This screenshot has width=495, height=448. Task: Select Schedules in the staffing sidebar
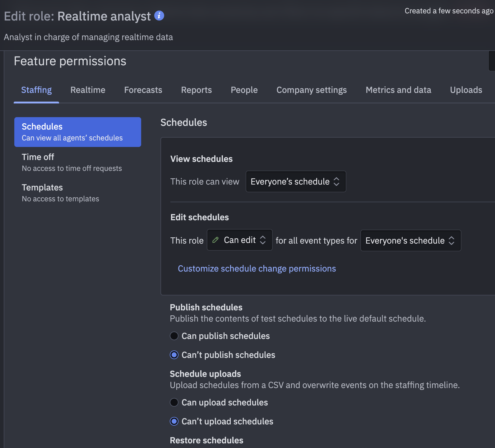(78, 132)
